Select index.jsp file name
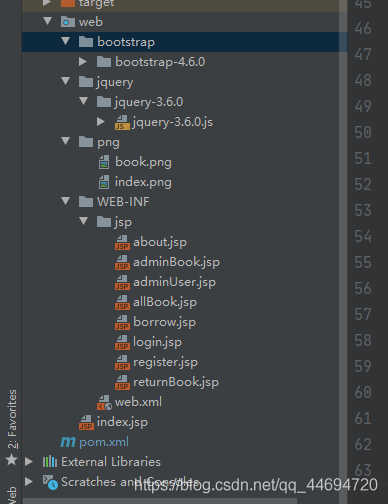 (x=122, y=422)
